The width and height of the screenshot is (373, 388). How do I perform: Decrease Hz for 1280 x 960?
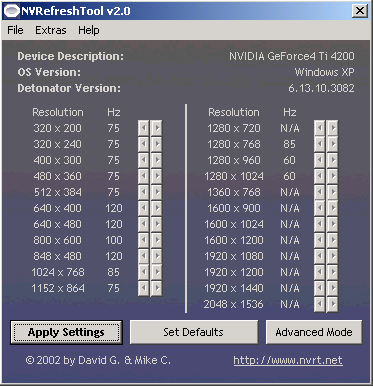click(320, 160)
